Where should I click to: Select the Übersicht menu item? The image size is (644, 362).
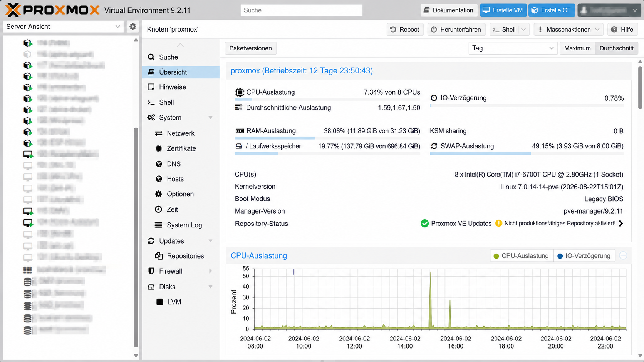point(181,72)
